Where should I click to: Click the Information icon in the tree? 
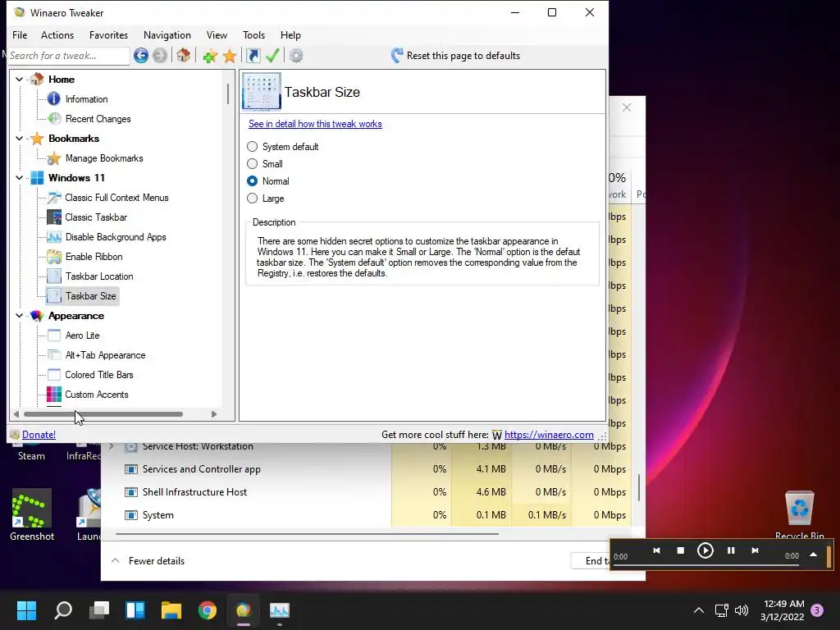(54, 98)
